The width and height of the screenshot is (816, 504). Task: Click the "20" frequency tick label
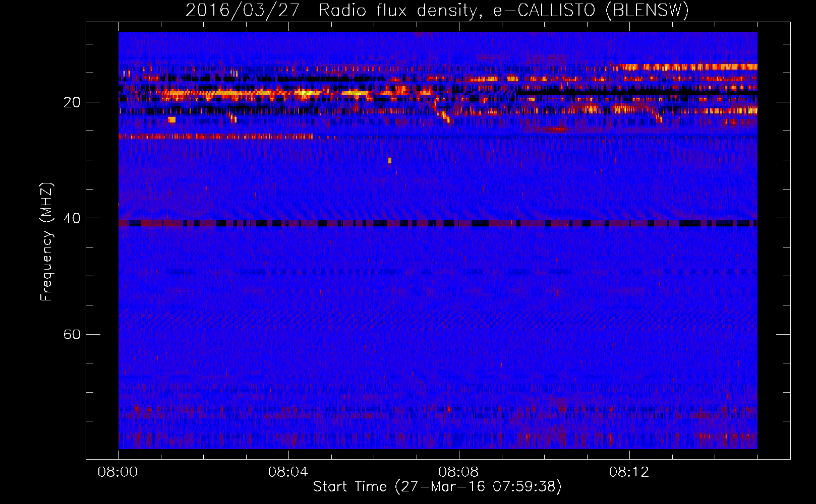(72, 102)
